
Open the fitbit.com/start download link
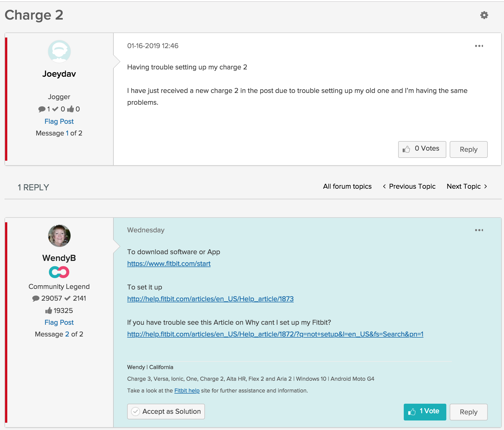(x=169, y=263)
